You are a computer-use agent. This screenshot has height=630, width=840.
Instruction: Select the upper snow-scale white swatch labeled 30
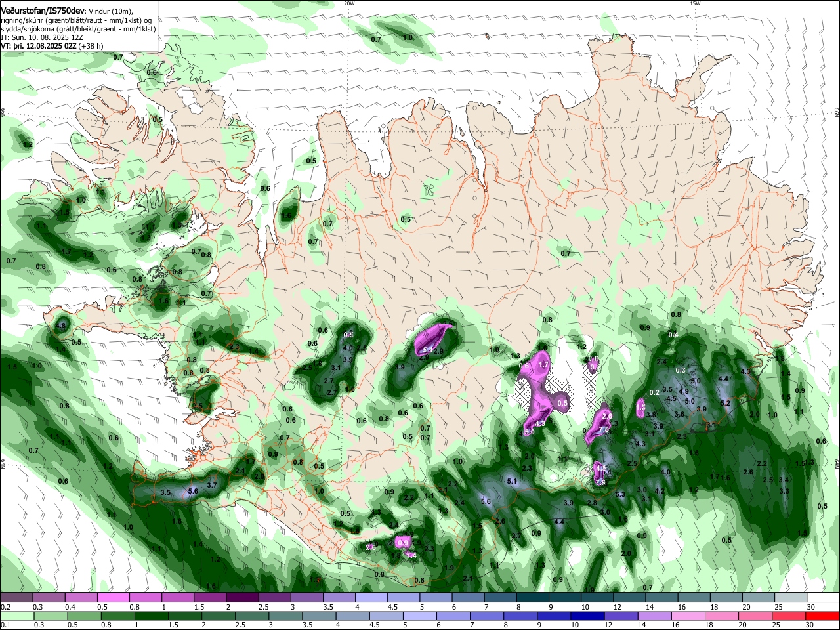coord(824,597)
